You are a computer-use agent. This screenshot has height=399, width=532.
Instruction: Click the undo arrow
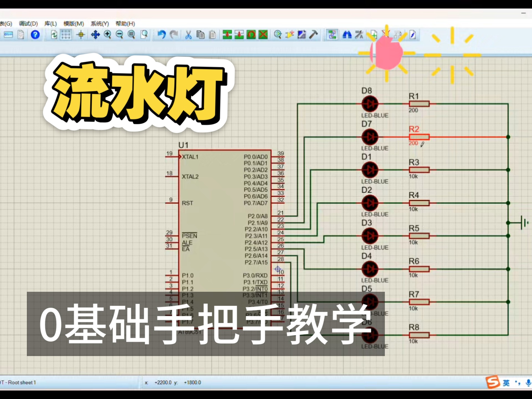point(162,35)
